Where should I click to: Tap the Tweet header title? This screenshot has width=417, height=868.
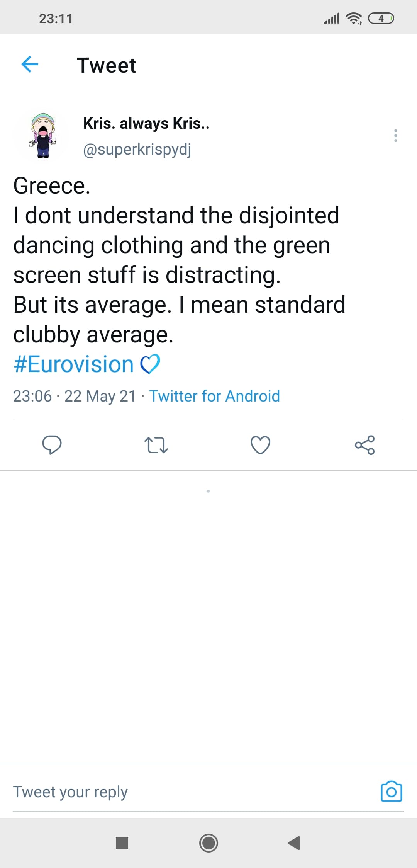pos(106,65)
